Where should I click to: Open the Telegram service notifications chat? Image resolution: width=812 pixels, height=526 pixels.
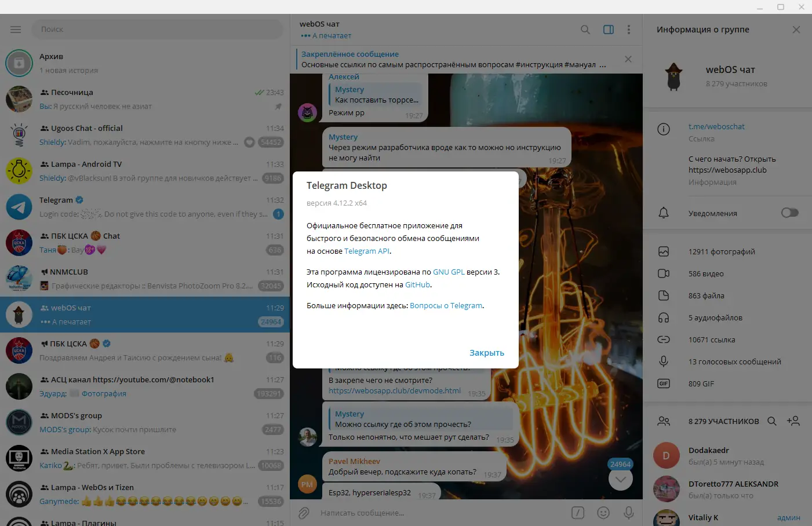pyautogui.click(x=145, y=207)
